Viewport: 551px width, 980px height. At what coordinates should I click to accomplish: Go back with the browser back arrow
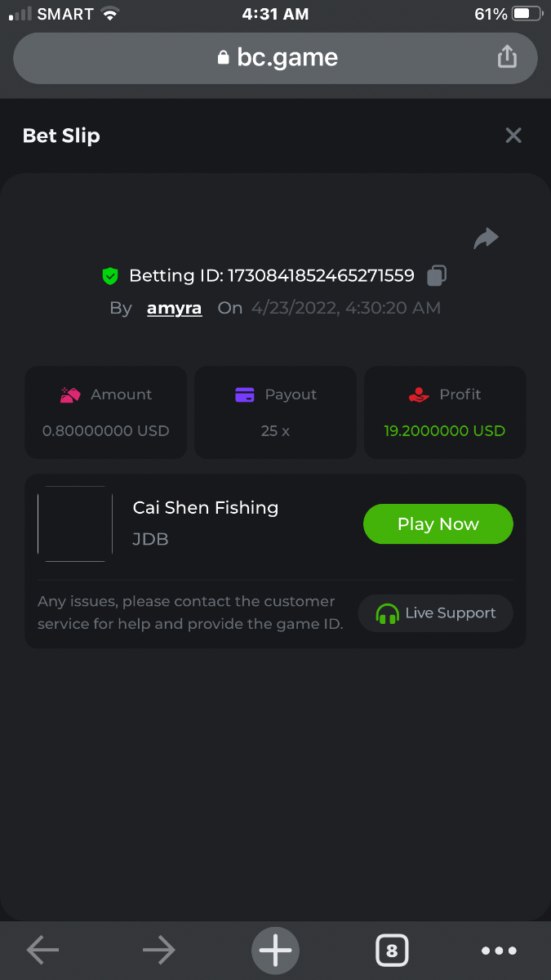(42, 950)
